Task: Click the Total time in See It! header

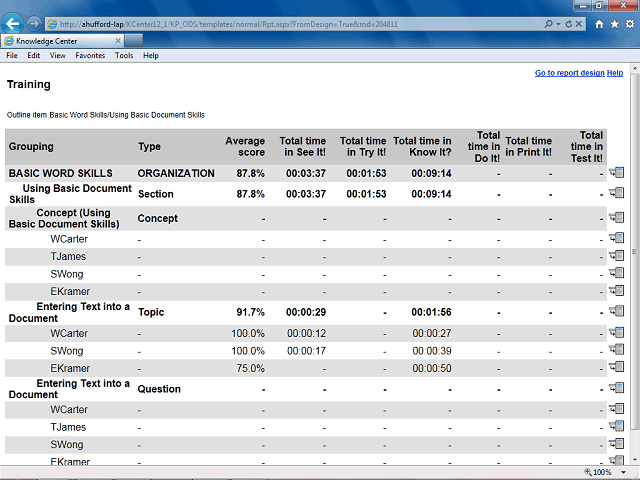Action: 302,147
